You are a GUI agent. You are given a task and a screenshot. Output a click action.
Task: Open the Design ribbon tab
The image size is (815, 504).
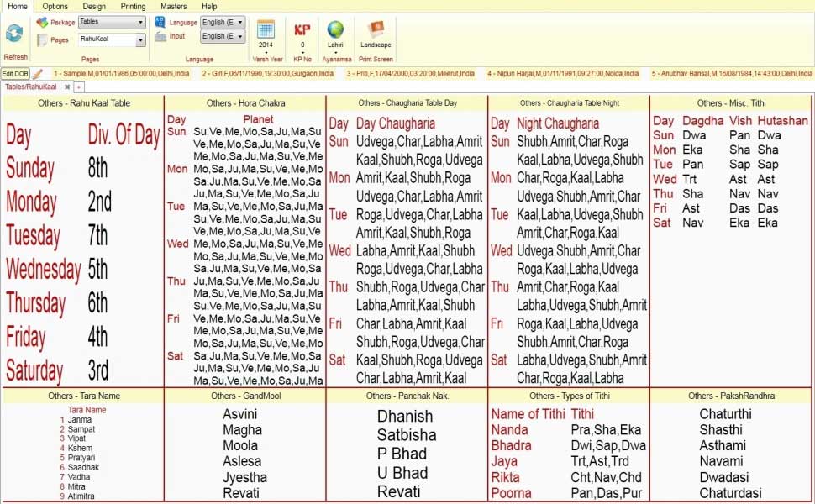(x=94, y=6)
